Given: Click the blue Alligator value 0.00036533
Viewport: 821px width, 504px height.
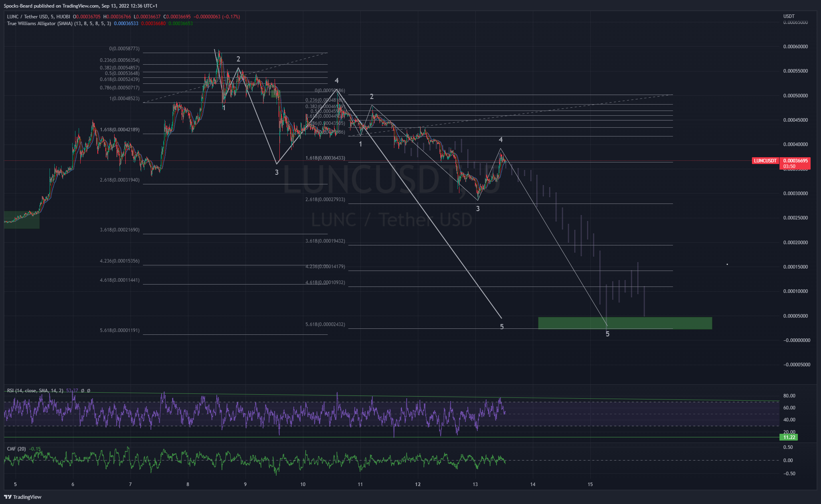Looking at the screenshot, I should pos(126,24).
